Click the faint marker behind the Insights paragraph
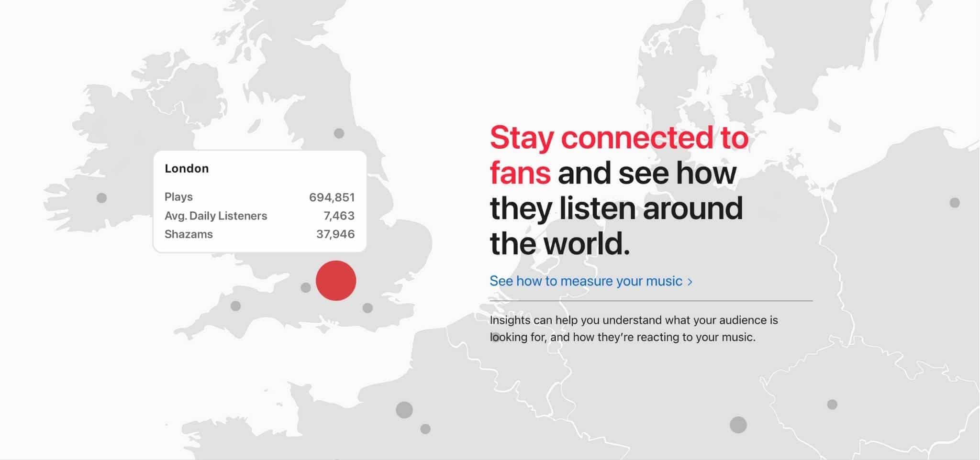Viewport: 980px width, 460px height. [496, 336]
